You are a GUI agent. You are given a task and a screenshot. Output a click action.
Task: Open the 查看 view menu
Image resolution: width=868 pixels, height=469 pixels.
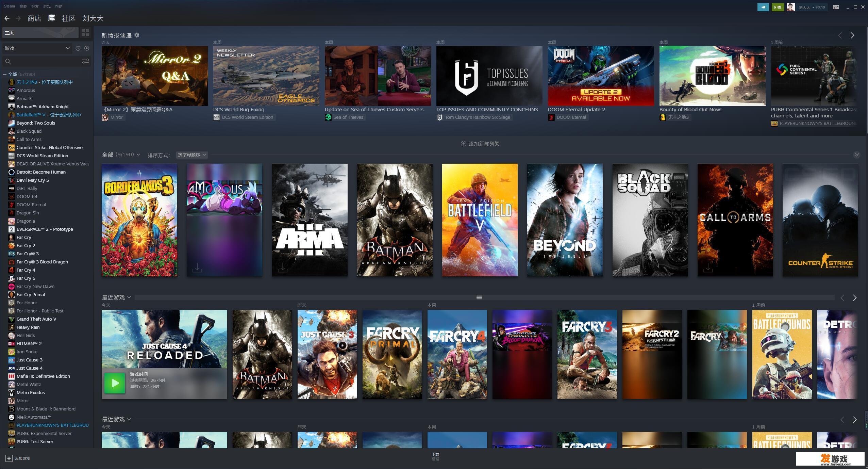[x=23, y=6]
